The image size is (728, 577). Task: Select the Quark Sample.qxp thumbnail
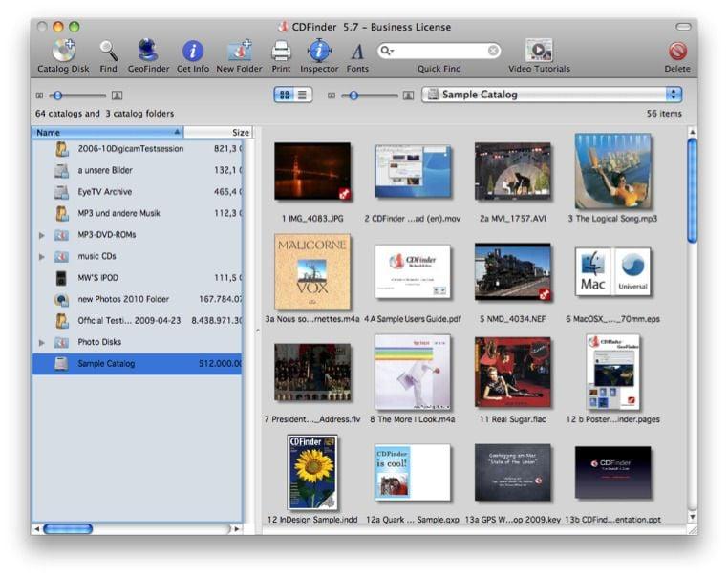tap(413, 473)
